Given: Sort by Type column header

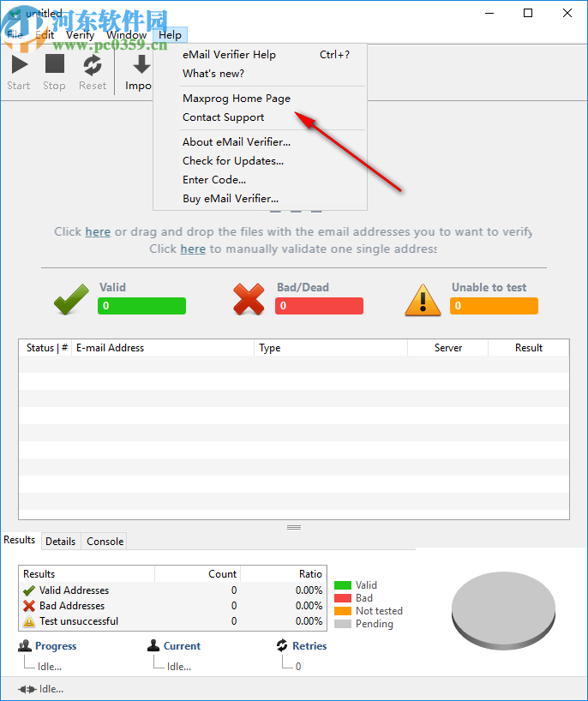Looking at the screenshot, I should click(331, 348).
